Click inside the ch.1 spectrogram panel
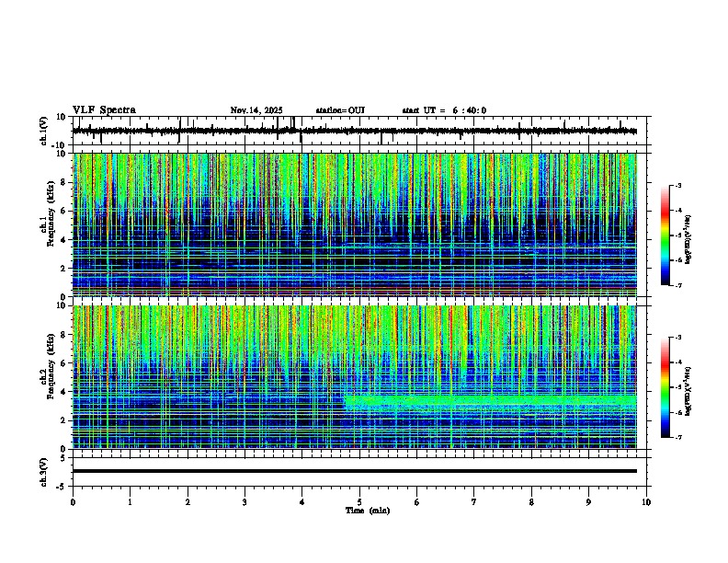This screenshot has width=728, height=563. [x=355, y=224]
